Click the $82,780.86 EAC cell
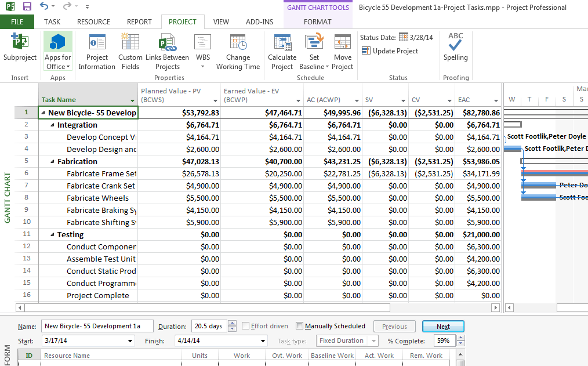Viewport: 588px width, 366px height. coord(478,113)
